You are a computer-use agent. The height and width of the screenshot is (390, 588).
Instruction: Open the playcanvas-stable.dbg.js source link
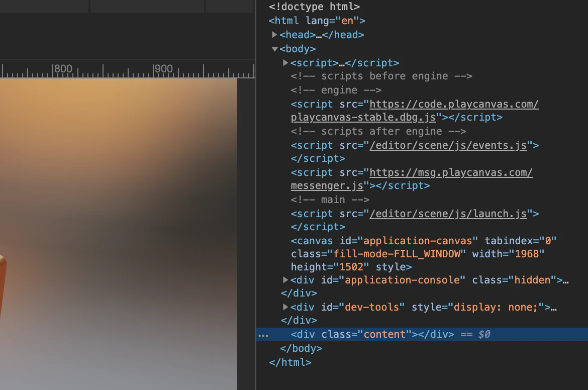[415, 111]
